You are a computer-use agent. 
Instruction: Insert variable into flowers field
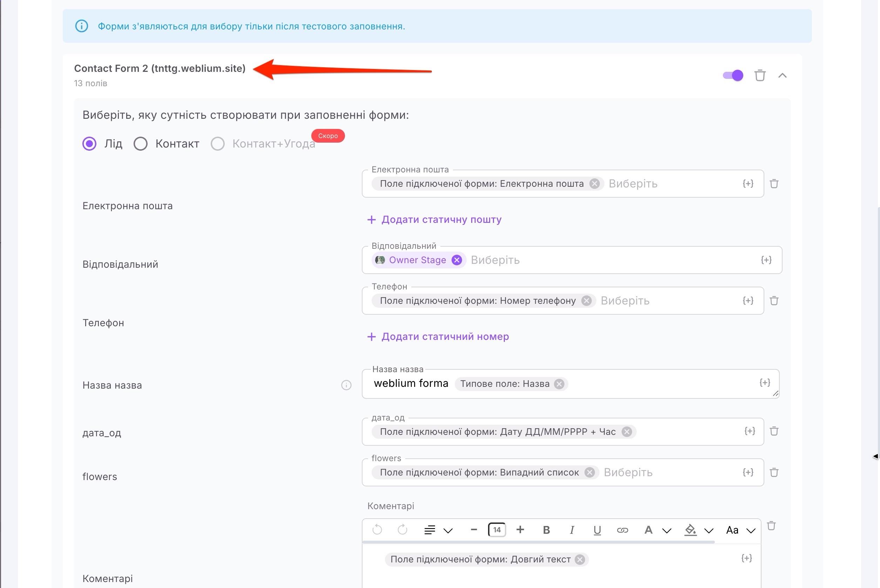(748, 472)
